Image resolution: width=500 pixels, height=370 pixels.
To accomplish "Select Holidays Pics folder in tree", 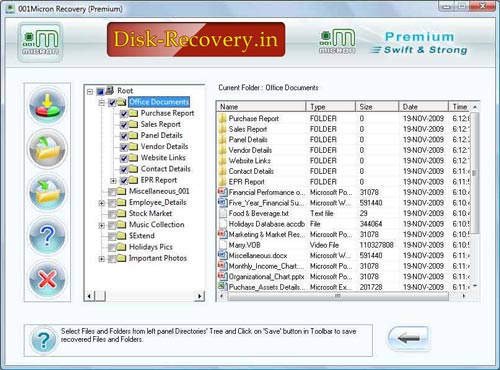I will click(x=151, y=247).
